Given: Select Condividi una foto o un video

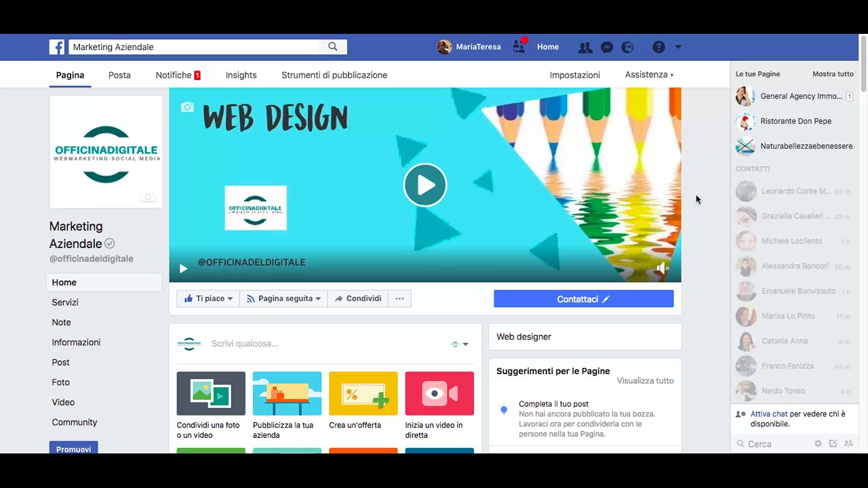Looking at the screenshot, I should point(211,405).
